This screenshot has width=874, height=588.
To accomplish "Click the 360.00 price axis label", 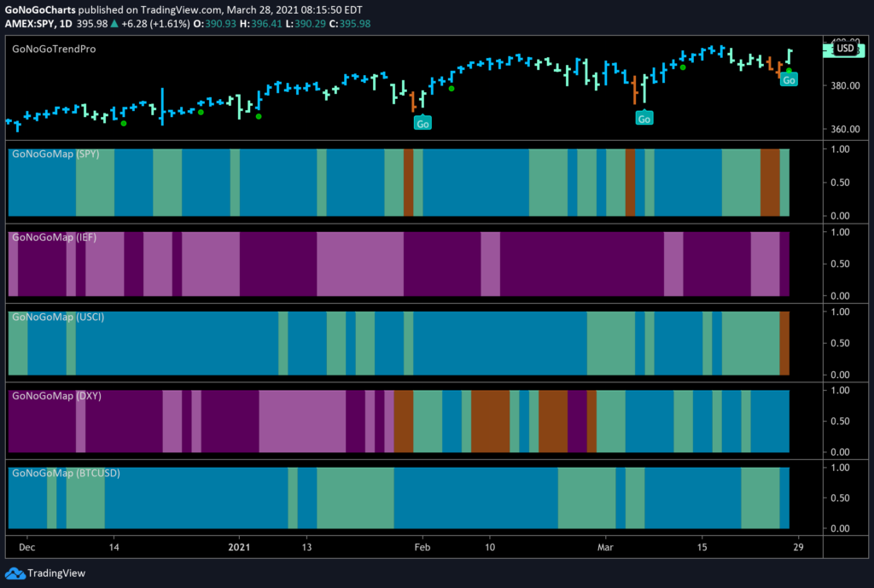I will pyautogui.click(x=846, y=130).
